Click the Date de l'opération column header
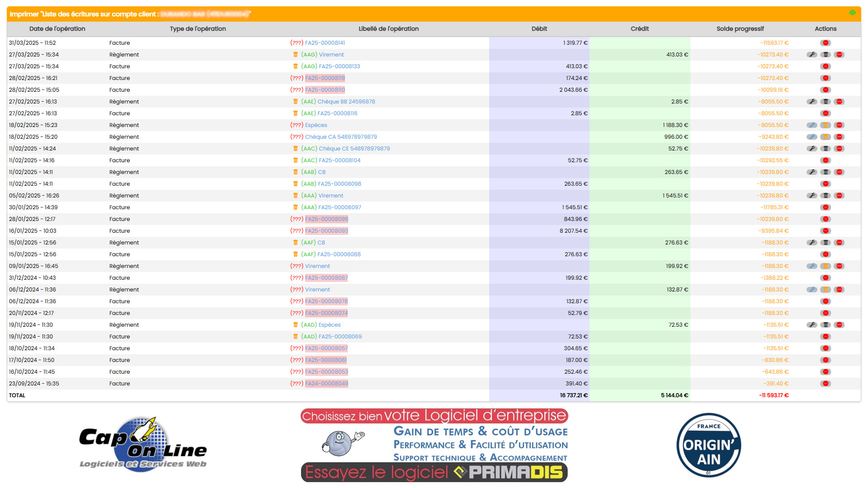Screen dimensions: 868x488 pos(57,28)
